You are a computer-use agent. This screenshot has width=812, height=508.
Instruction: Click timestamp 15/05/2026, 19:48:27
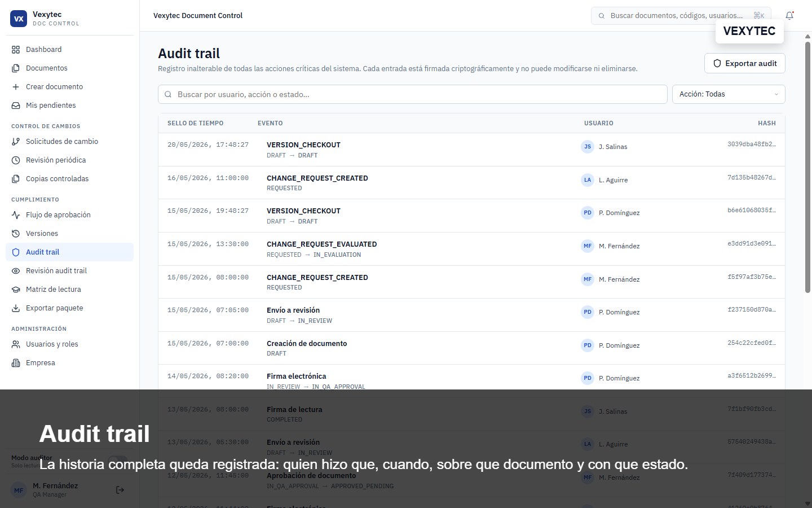[x=208, y=211]
